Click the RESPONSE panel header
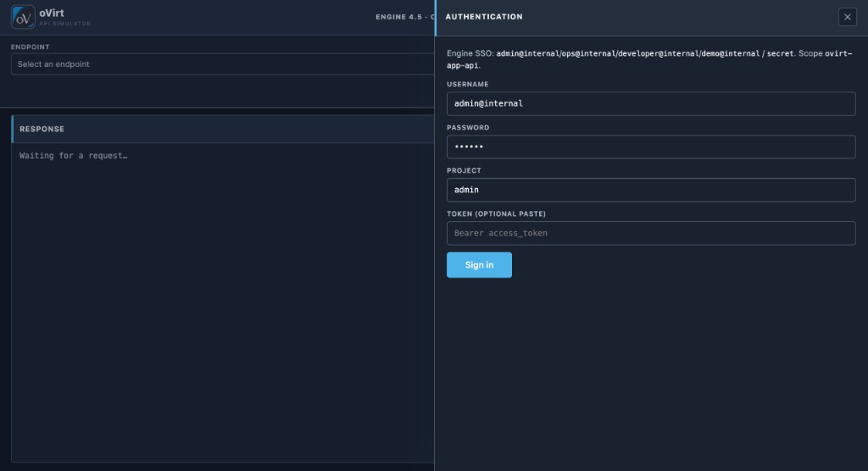Viewport: 868px width, 471px height. click(223, 129)
